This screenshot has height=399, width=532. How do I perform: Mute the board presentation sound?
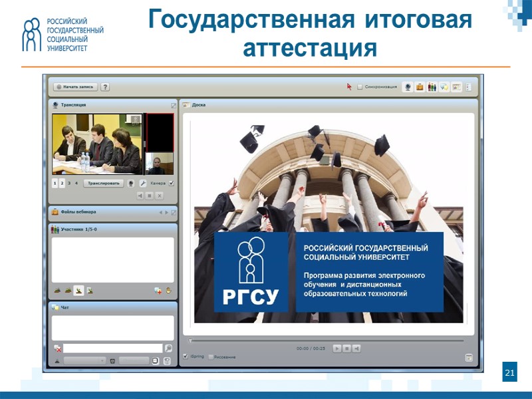point(356,348)
